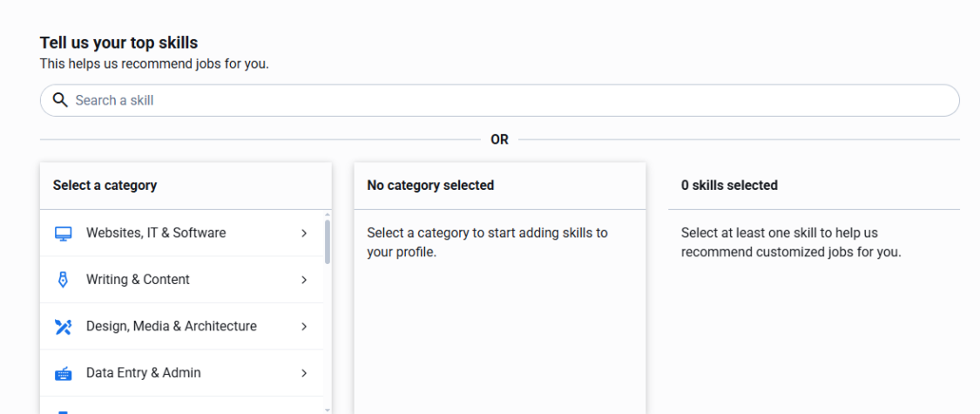Expand the Websites, IT & Software chevron
This screenshot has height=414, width=980.
click(304, 234)
